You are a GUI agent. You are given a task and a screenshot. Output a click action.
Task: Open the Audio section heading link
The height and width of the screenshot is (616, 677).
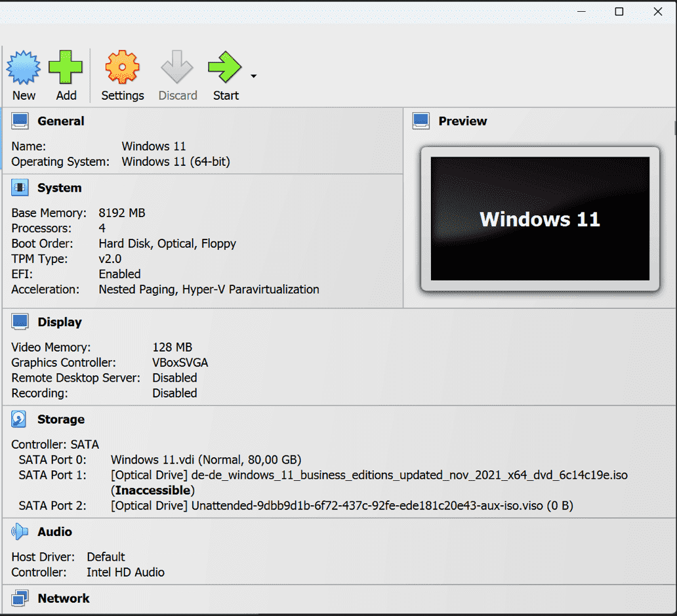point(54,531)
